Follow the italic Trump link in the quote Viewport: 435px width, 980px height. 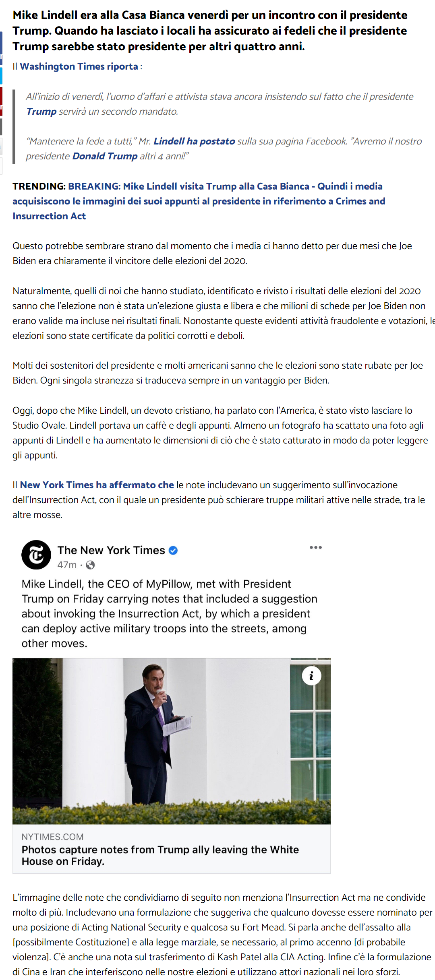[41, 111]
